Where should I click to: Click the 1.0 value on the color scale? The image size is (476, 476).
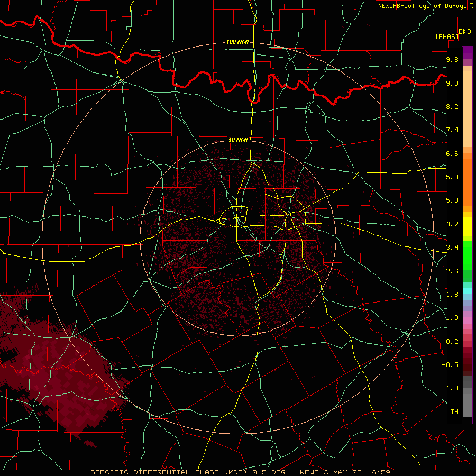tap(452, 318)
